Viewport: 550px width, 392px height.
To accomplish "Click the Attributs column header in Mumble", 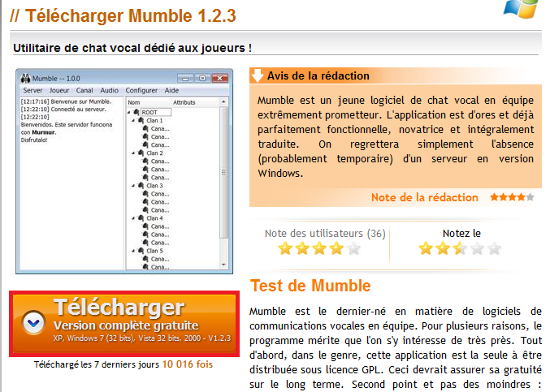I will tap(184, 102).
